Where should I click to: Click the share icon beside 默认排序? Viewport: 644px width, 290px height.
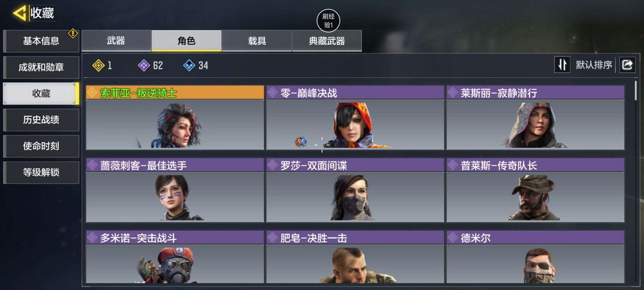(627, 65)
